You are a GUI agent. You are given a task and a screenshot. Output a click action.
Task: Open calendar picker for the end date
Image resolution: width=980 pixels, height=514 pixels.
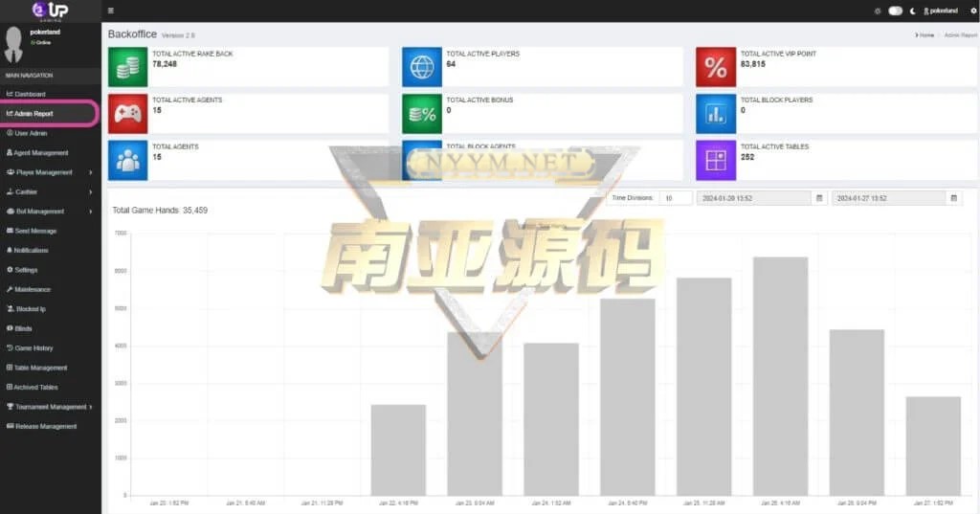point(953,198)
